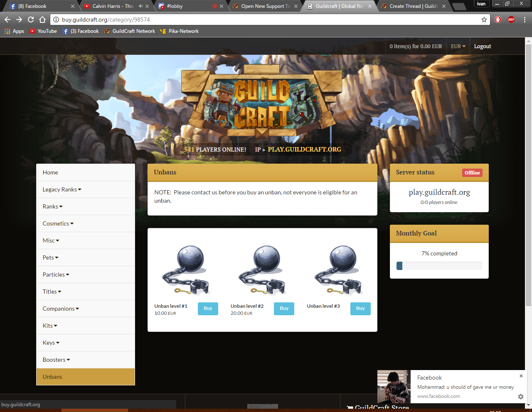
Task: Switch to Open New Support Ticket tab
Action: coord(264,6)
